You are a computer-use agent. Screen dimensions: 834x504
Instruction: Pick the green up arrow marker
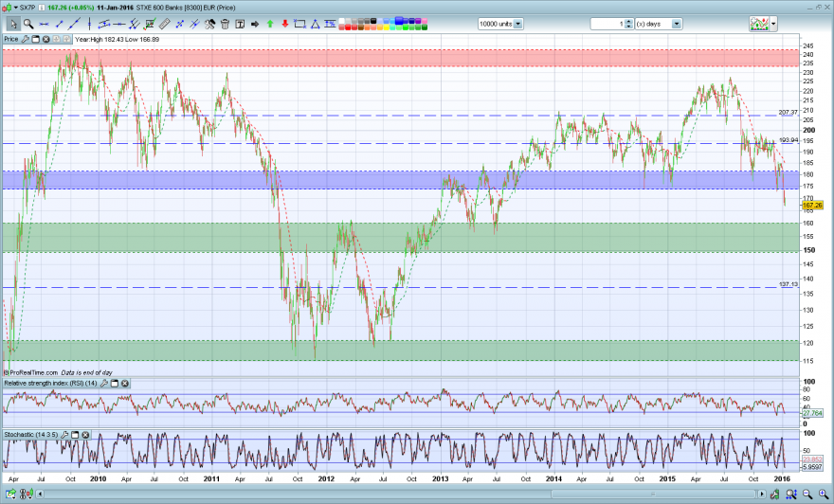(270, 24)
